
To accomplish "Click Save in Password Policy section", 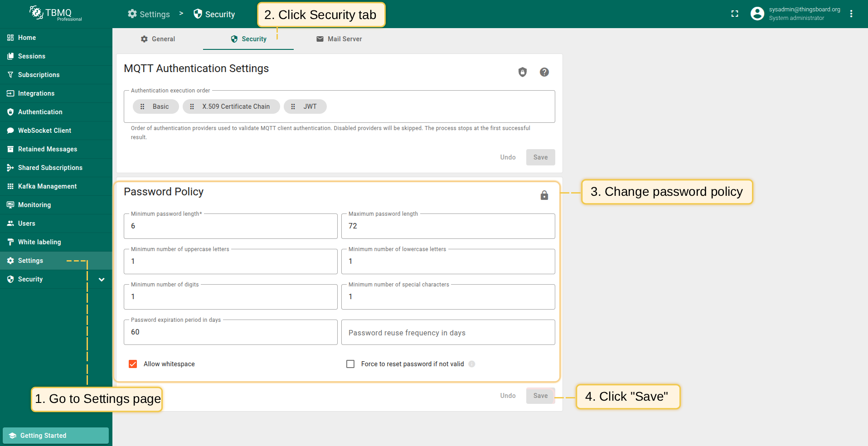I will click(540, 396).
